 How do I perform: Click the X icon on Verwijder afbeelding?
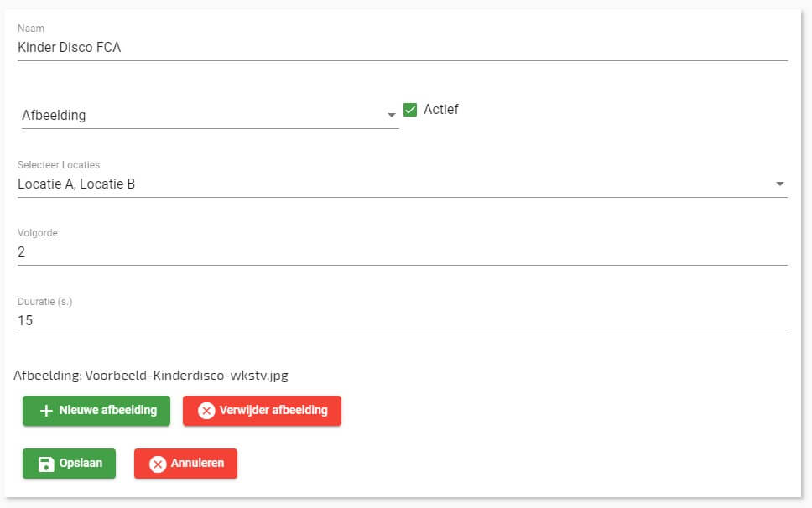(206, 411)
